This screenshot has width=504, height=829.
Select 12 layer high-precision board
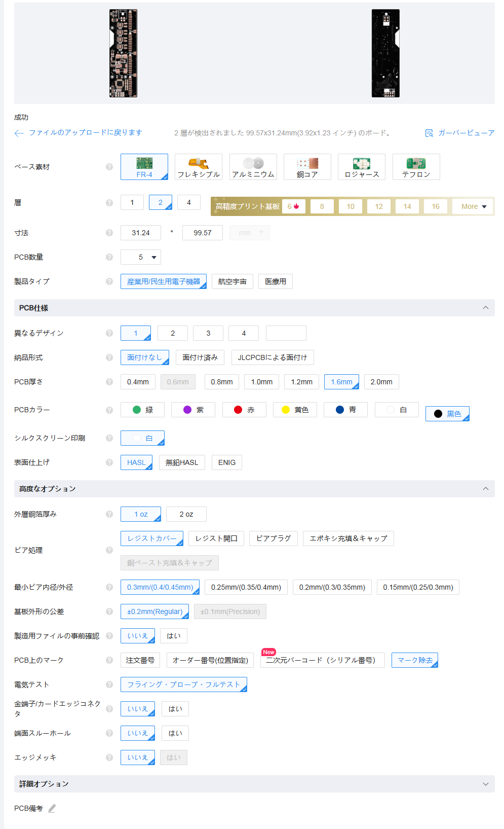(379, 206)
